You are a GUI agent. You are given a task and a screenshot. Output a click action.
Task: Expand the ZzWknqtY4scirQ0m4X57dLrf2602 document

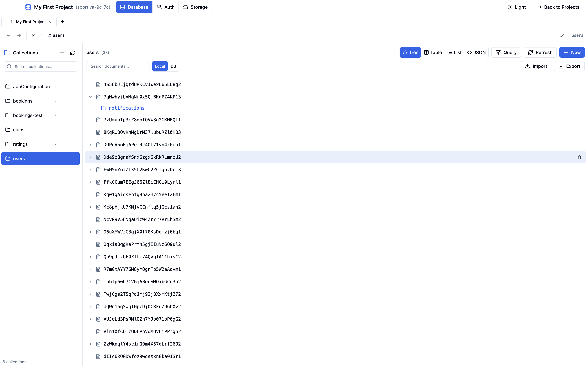pyautogui.click(x=90, y=344)
